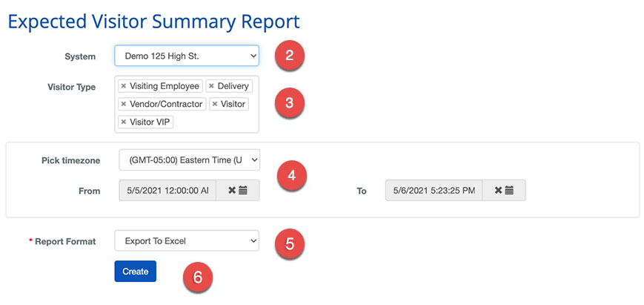
Task: Click the Report Format field label
Action: tap(65, 242)
